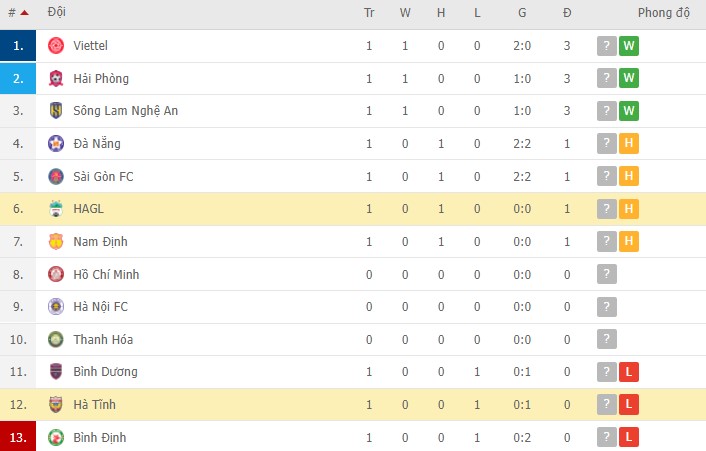Click the Phong độ column header

tap(664, 14)
